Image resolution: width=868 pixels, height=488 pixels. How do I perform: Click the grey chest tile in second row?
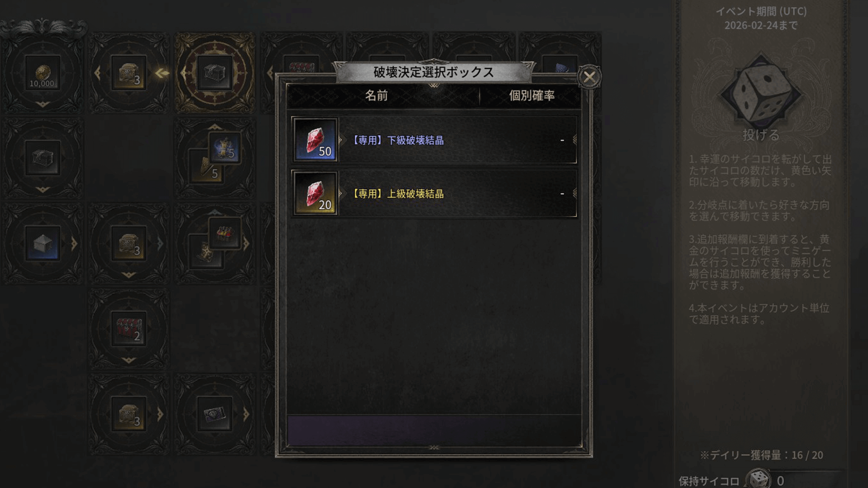click(42, 158)
